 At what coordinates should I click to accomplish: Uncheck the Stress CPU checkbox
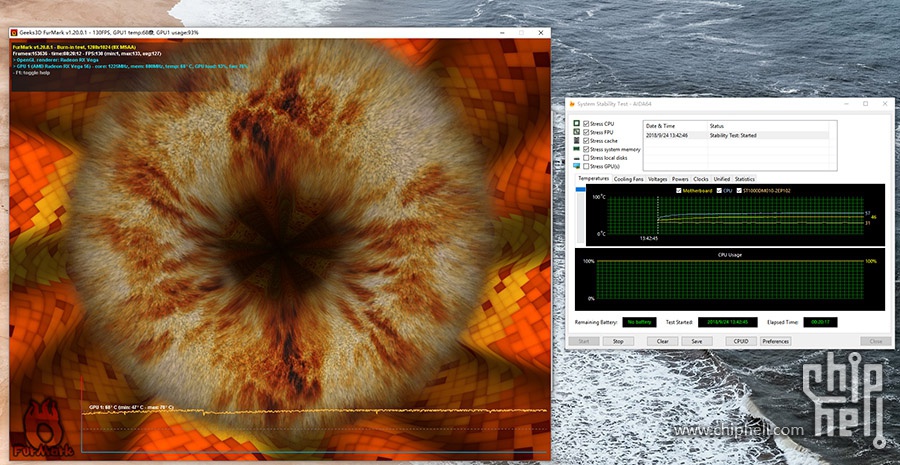tap(586, 124)
